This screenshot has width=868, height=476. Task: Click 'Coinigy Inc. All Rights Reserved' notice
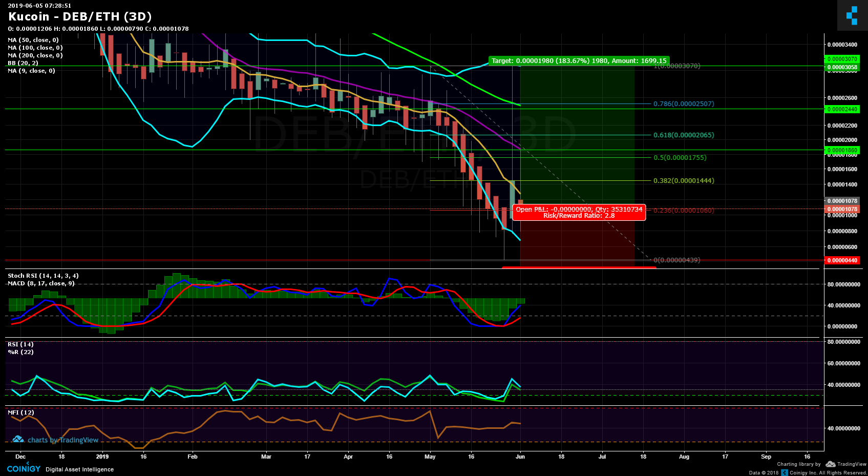coord(828,473)
